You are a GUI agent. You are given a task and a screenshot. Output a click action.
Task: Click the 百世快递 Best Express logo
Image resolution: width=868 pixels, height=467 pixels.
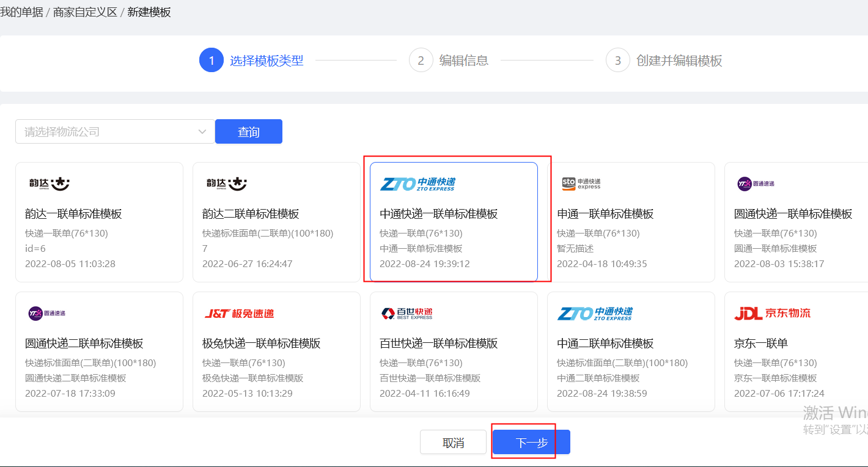(x=406, y=313)
